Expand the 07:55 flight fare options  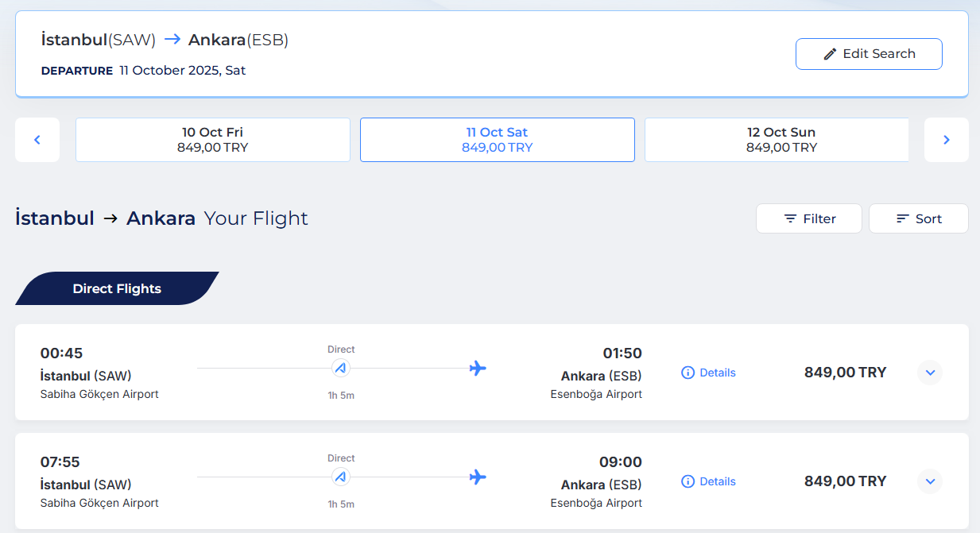click(x=930, y=481)
